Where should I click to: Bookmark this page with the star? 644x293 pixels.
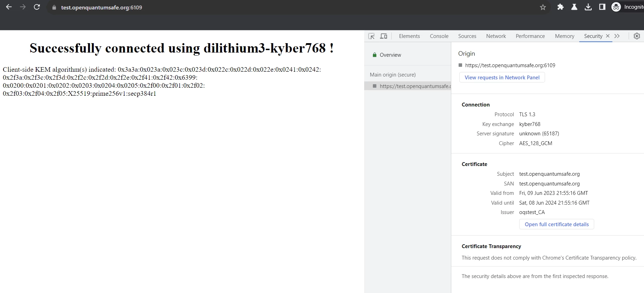(x=543, y=7)
